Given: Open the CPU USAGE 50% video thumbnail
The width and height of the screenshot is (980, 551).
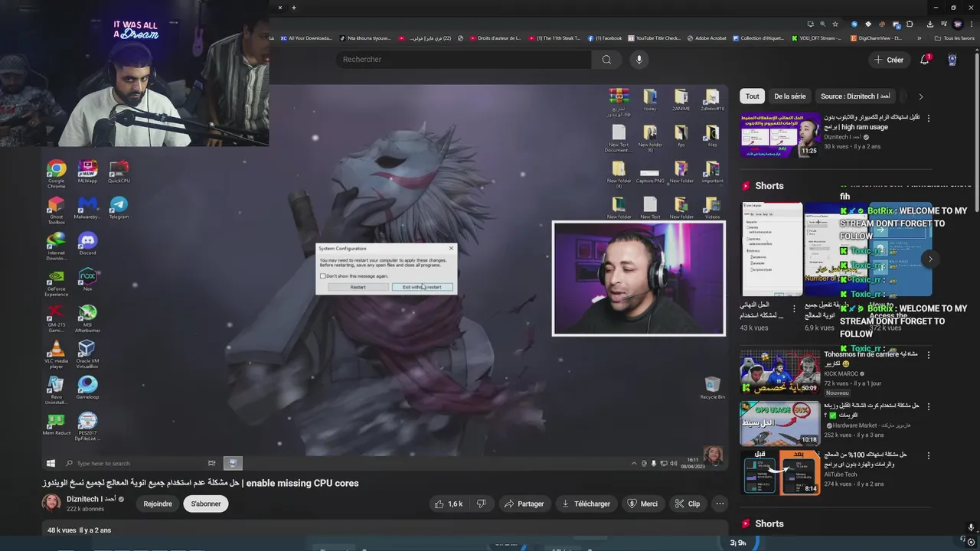Looking at the screenshot, I should tap(779, 422).
